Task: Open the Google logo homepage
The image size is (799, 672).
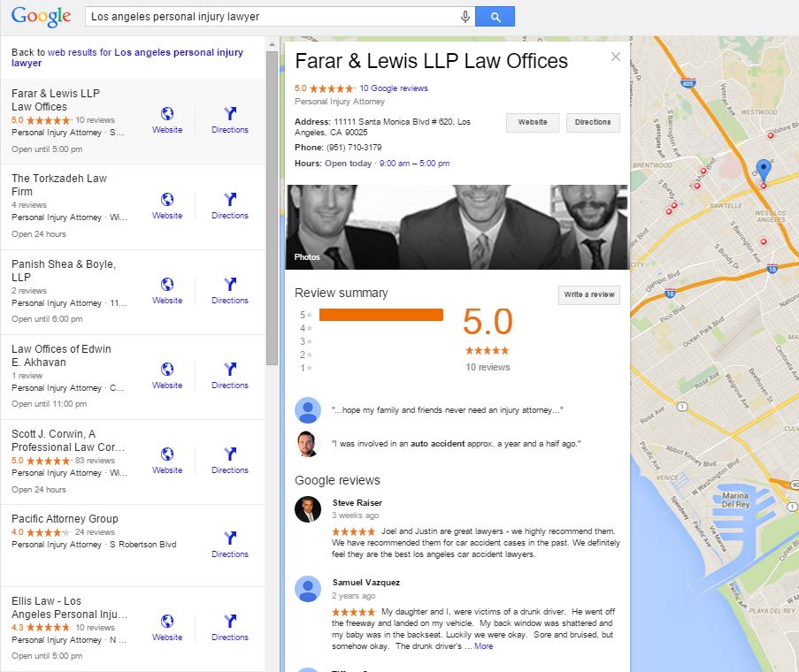Action: tap(42, 17)
